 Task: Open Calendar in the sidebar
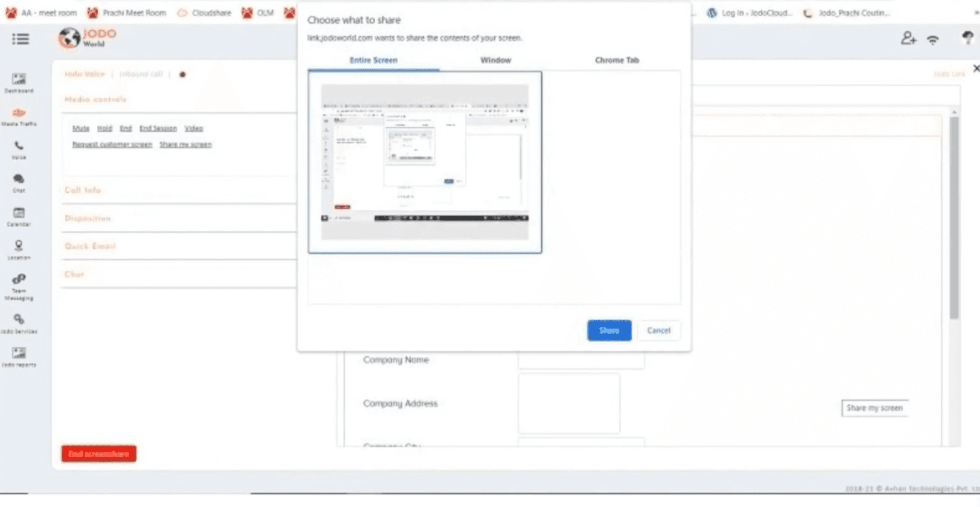pos(19,216)
